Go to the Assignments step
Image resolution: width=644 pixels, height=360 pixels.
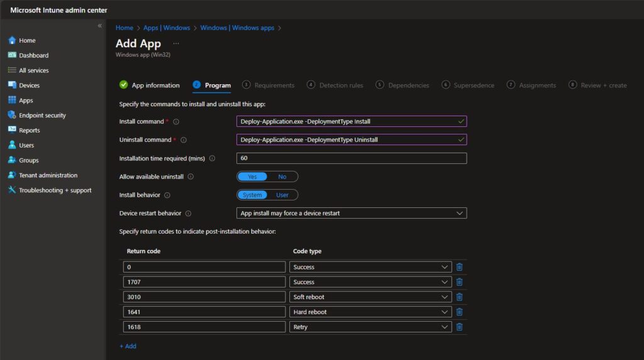tap(531, 85)
